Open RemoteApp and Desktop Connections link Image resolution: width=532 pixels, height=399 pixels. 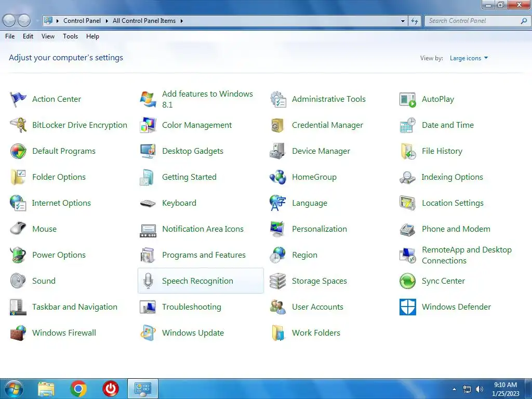467,255
